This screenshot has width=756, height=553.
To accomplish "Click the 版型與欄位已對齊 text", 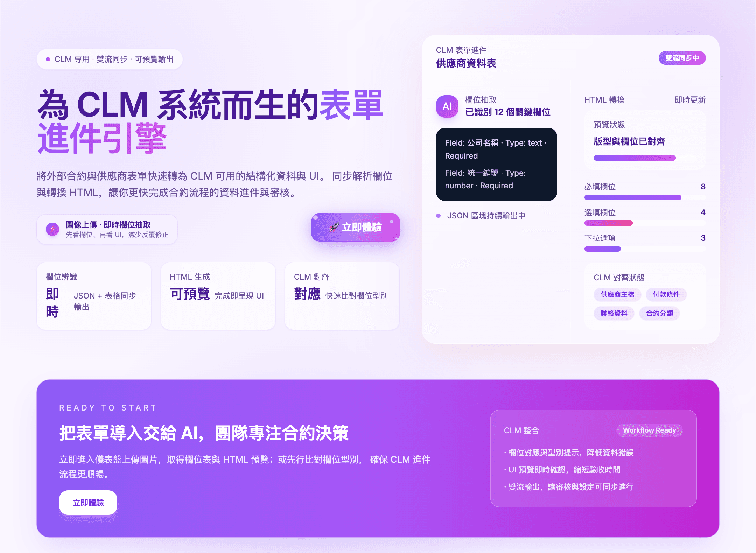I will click(x=629, y=141).
